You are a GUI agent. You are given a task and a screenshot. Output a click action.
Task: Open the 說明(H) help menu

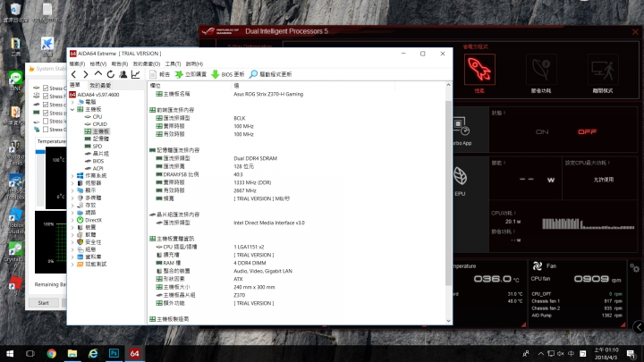pos(194,64)
